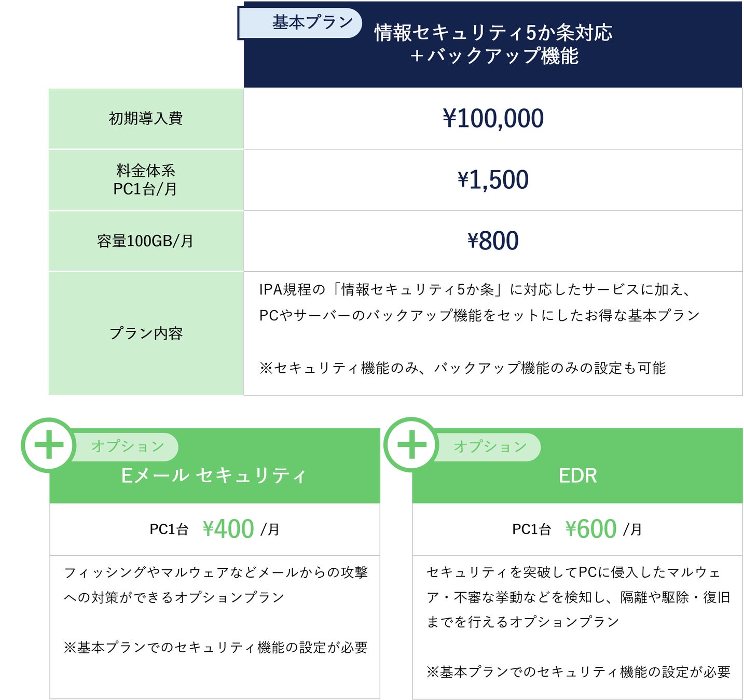The height and width of the screenshot is (700, 744).
Task: Select the 料金体系 PC1台/月 label
Action: 146,179
